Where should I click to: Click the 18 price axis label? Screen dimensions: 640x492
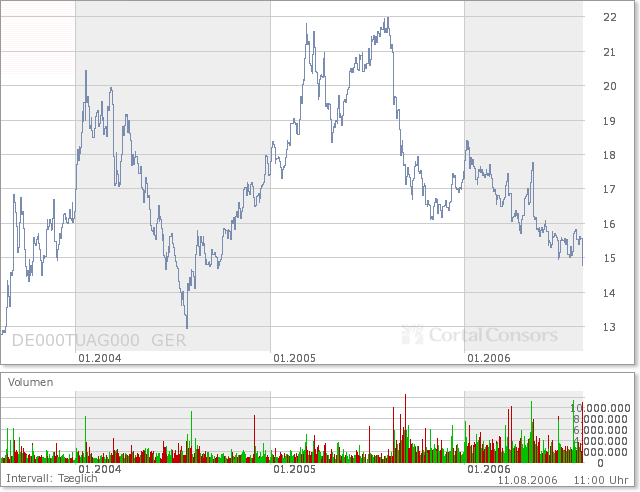point(608,155)
